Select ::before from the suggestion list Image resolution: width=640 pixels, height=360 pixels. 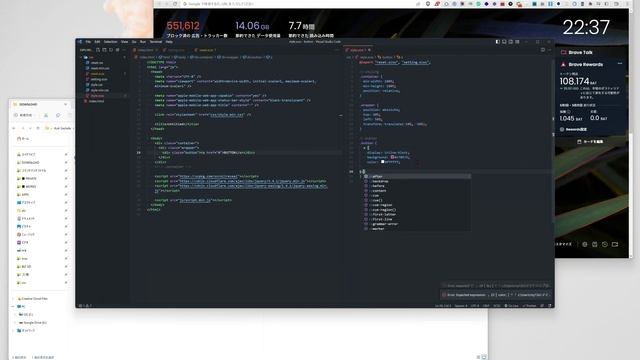coord(416,186)
